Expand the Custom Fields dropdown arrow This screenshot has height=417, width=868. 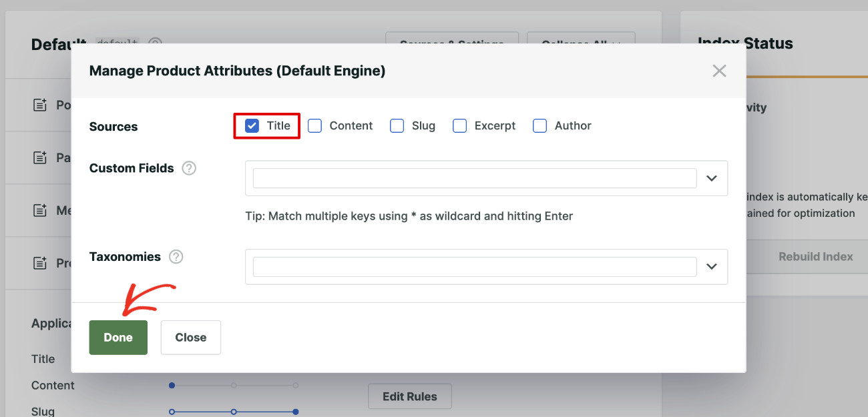point(711,178)
